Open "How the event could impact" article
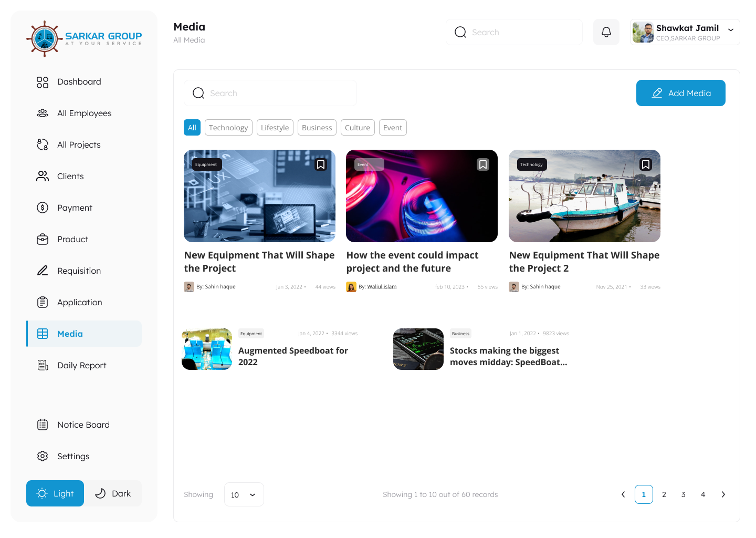Image resolution: width=756 pixels, height=538 pixels. point(412,262)
